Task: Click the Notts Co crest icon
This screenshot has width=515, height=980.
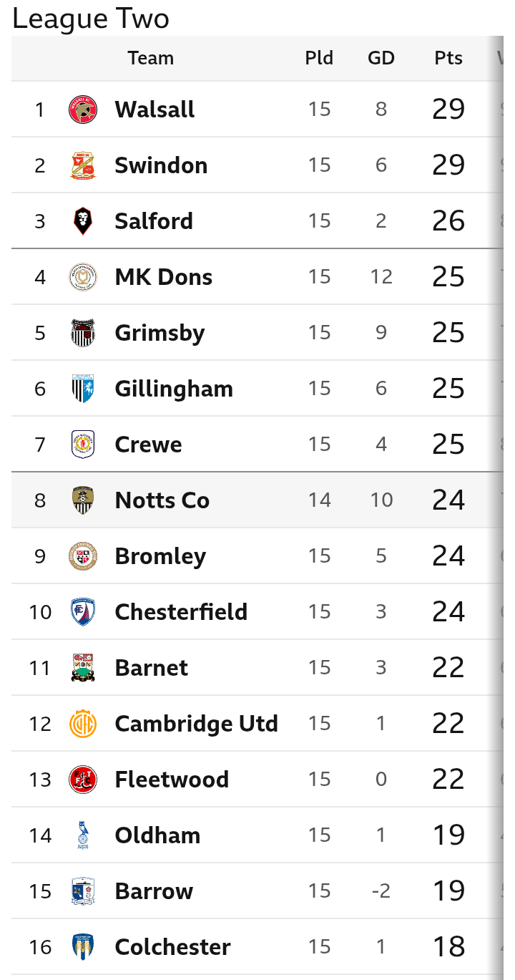Action: (x=83, y=500)
